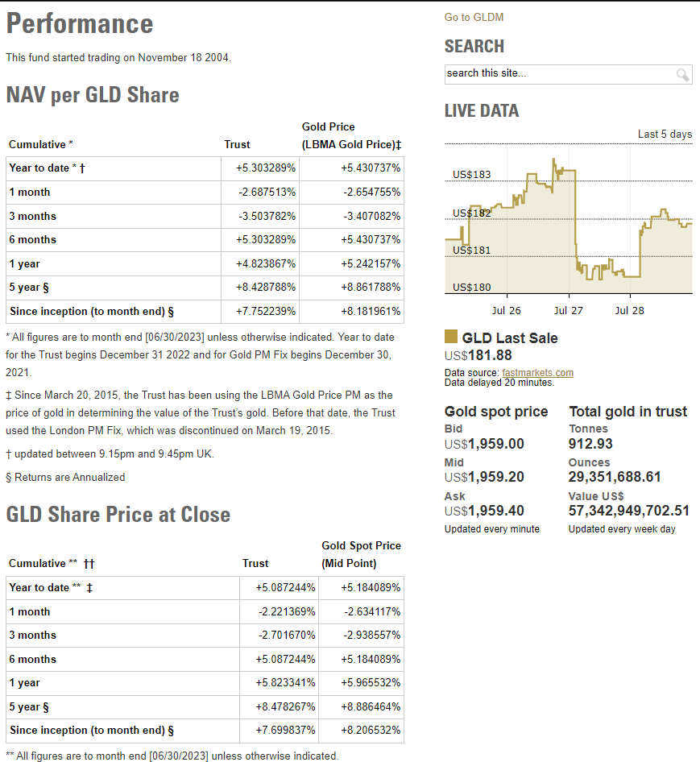Click gold swatch beside GLD Last Sale
700x762 pixels.
pos(451,337)
